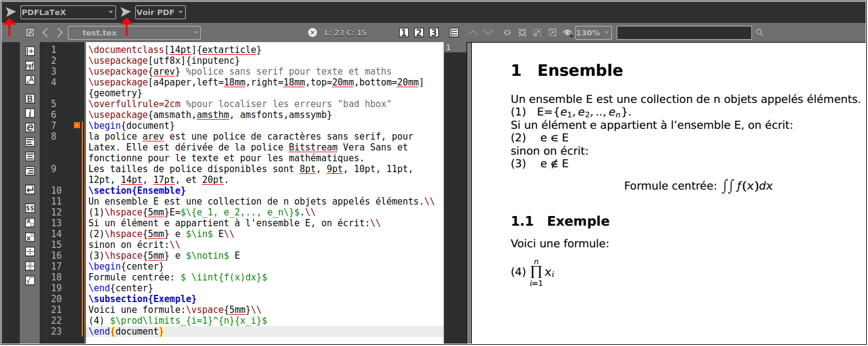The width and height of the screenshot is (868, 346).
Task: Click the PDF search magnifier icon
Action: 760,32
